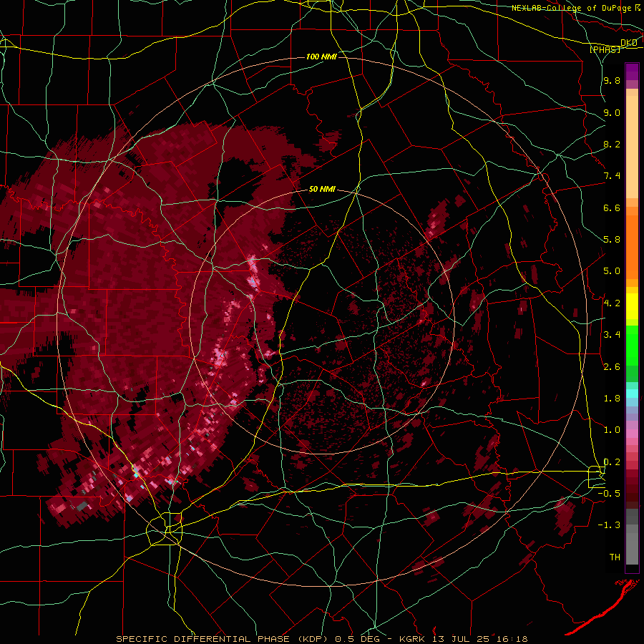The image size is (644, 644).
Task: Click the orange segment of the color bar
Action: (632, 246)
